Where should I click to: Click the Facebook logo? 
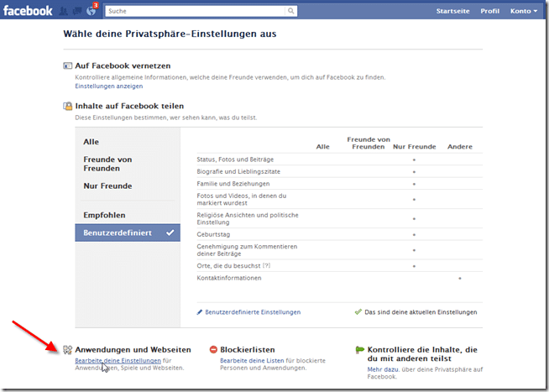click(x=28, y=11)
